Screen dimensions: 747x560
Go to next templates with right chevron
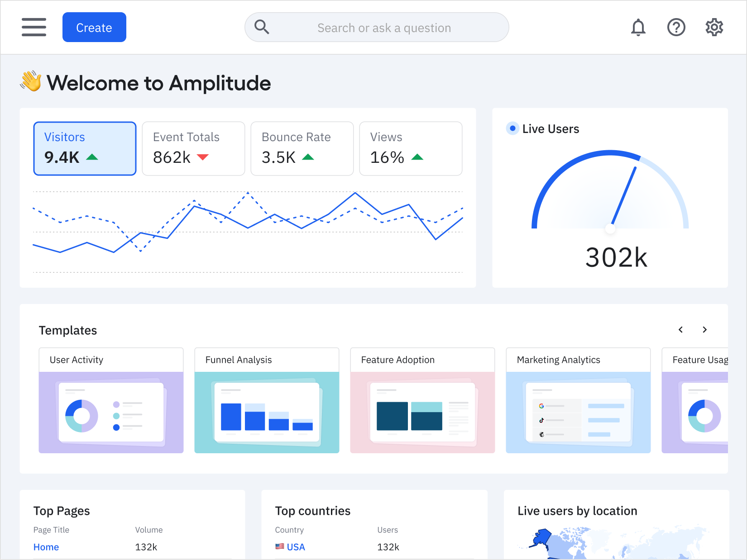pos(704,330)
